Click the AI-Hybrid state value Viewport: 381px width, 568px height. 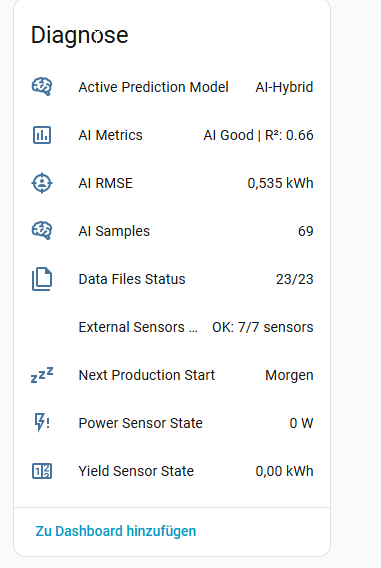click(x=284, y=87)
